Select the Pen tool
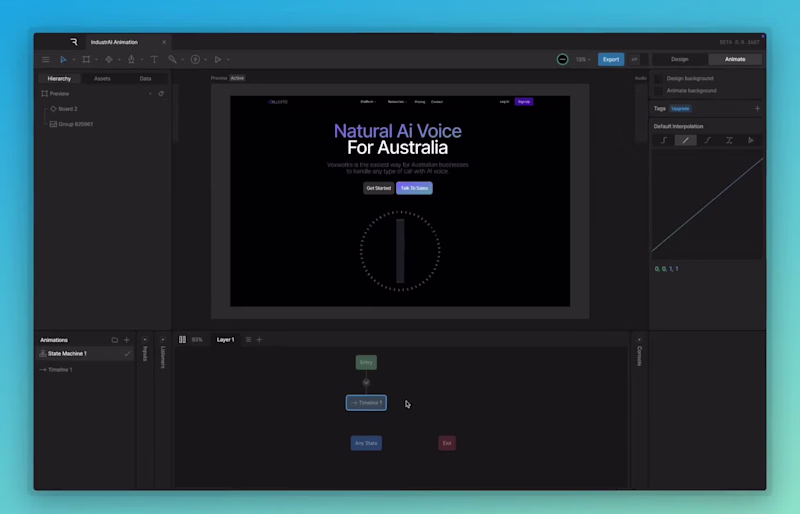This screenshot has height=514, width=800. 131,60
